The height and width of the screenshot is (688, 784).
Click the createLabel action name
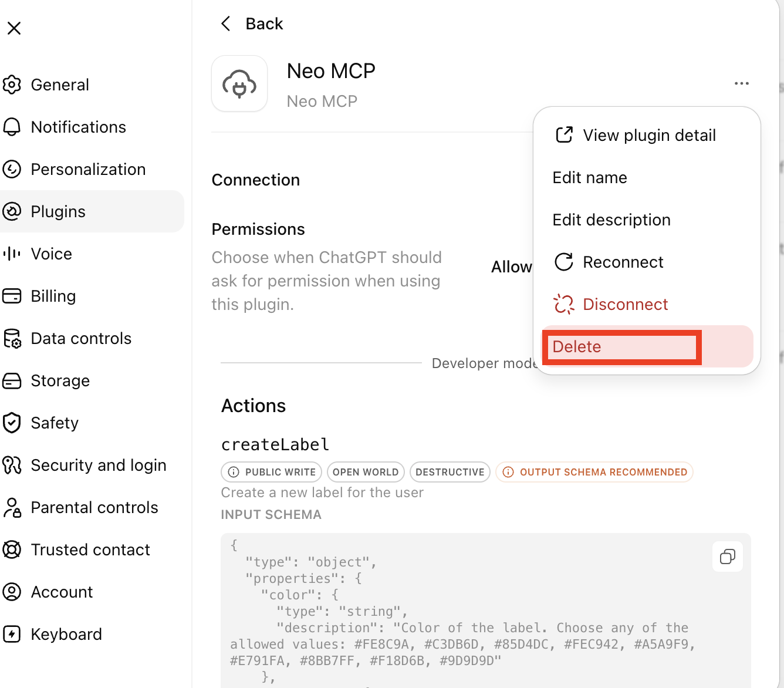click(x=275, y=444)
